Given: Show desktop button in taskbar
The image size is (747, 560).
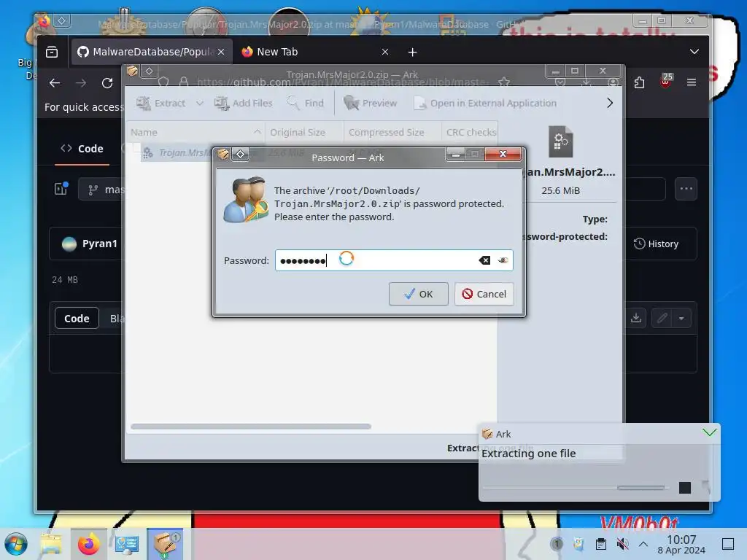Looking at the screenshot, I should [727, 544].
